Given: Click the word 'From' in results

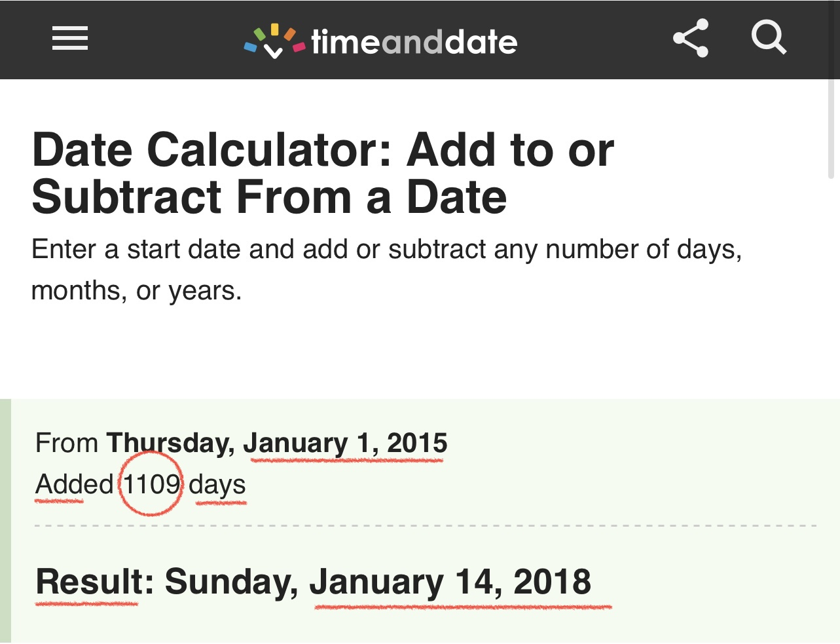Looking at the screenshot, I should (x=67, y=444).
